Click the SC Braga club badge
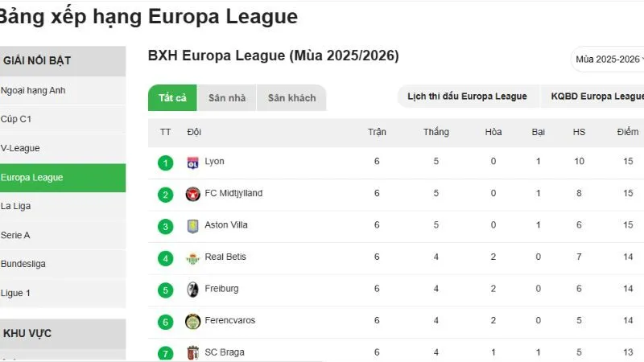This screenshot has width=644, height=362. click(x=192, y=352)
